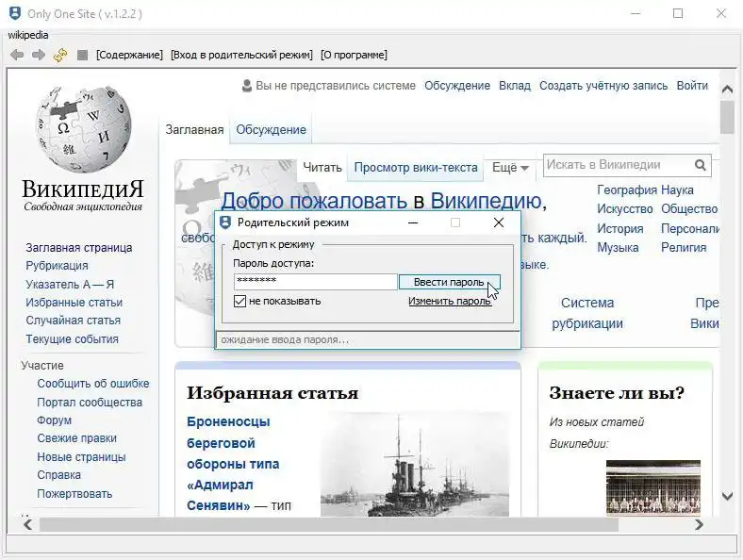Screen dimensions: 743x560
Task: Click the horizontal scrollbar left arrow
Action: [28, 524]
